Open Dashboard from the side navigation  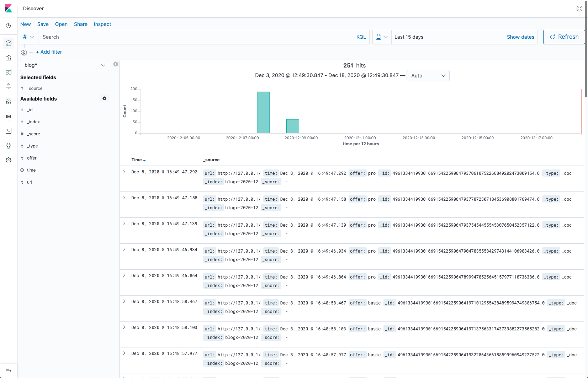(x=9, y=72)
